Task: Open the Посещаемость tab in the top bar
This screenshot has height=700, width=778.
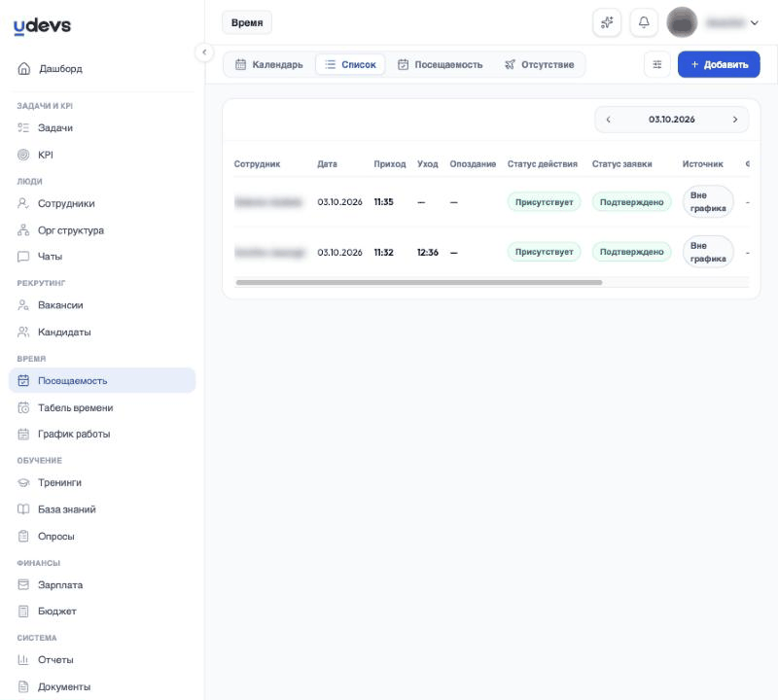Action: point(441,64)
